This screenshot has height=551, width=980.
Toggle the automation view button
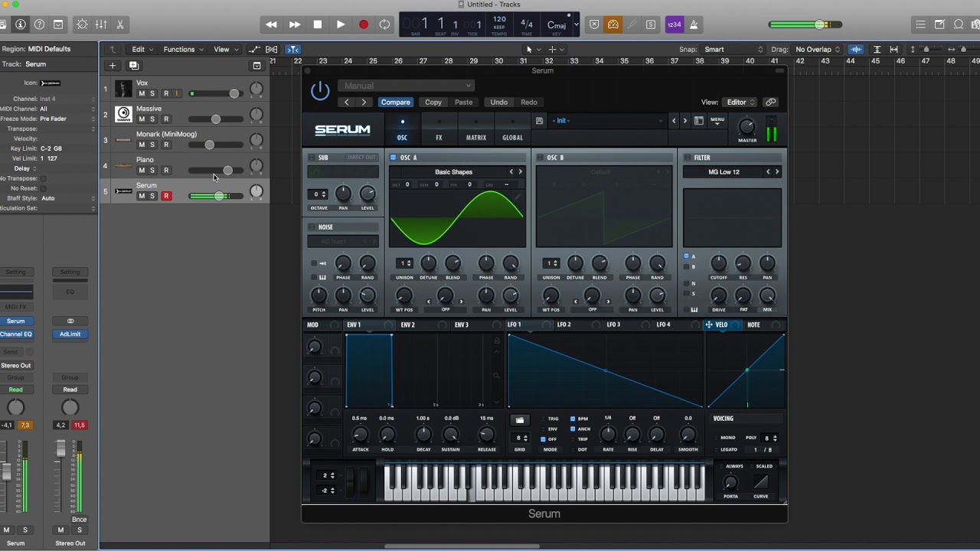click(x=255, y=50)
